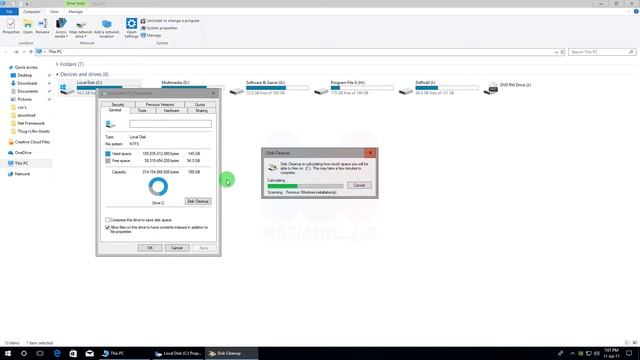The width and height of the screenshot is (640, 360).
Task: Select Pictures in the navigation pane
Action: pos(24,99)
